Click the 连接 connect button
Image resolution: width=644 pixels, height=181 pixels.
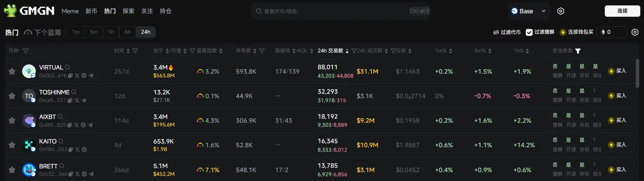click(622, 11)
